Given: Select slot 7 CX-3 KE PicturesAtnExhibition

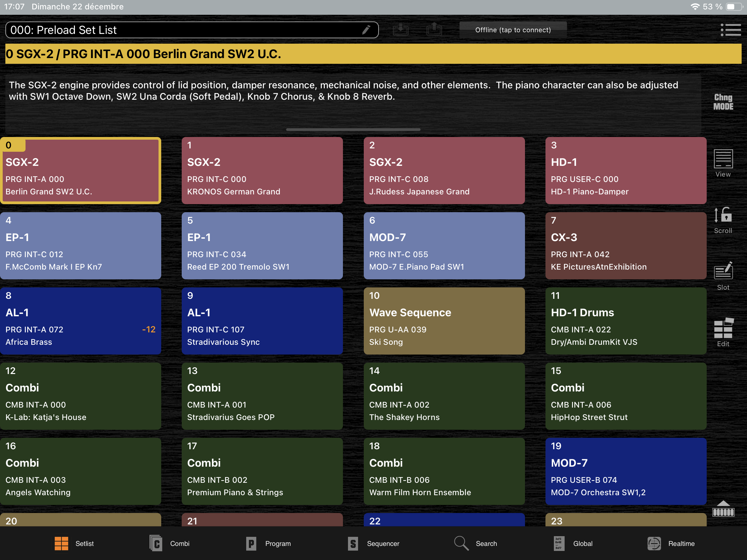Looking at the screenshot, I should point(625,245).
